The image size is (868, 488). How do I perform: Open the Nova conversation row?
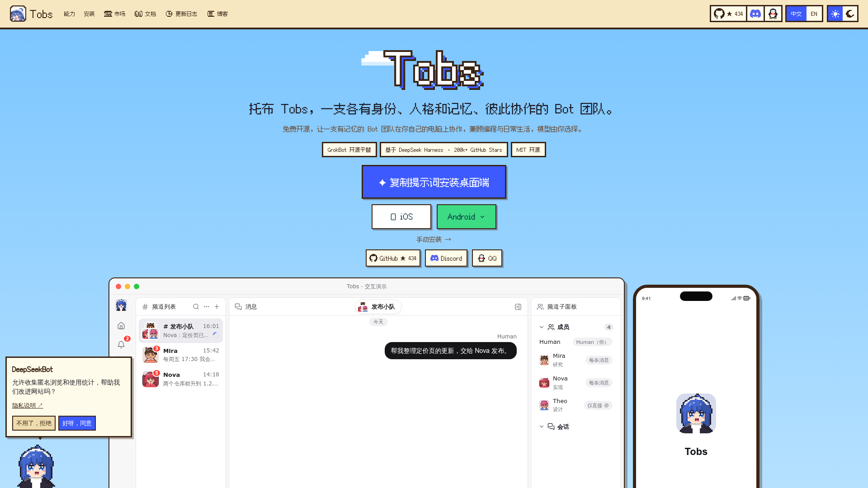181,379
